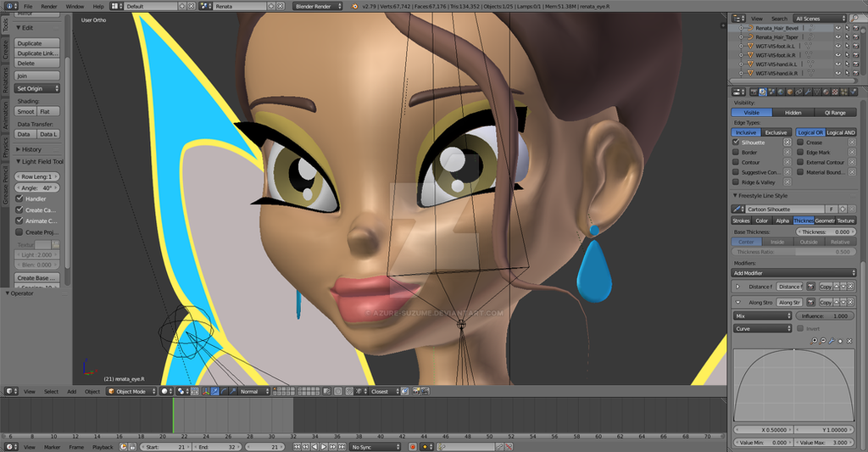Uncheck the Handler checkbox in Light Field Tools

pos(19,198)
